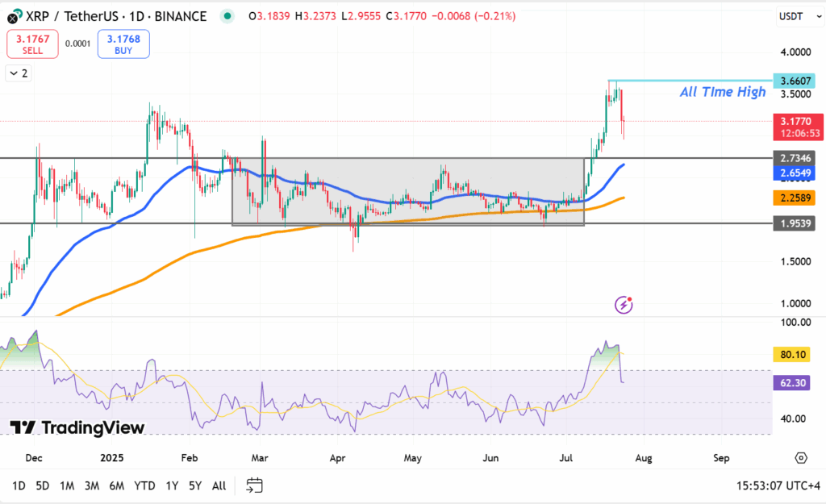Screen dimensions: 826x504
Task: Click the green market status dot
Action: coord(227,16)
